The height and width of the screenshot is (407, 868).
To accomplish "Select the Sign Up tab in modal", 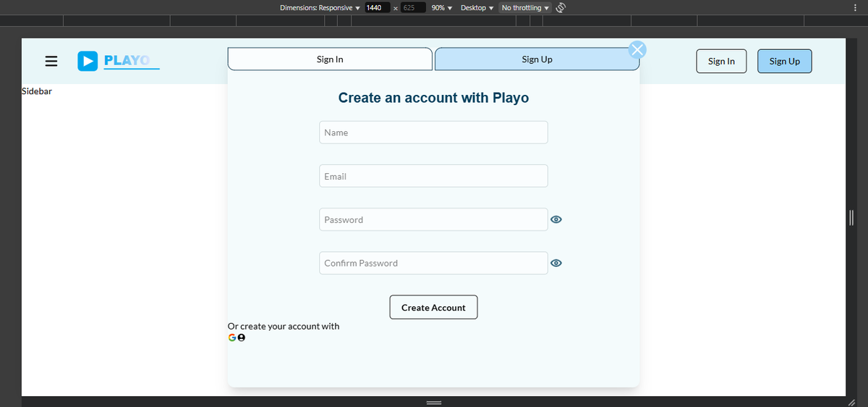I will (x=537, y=59).
